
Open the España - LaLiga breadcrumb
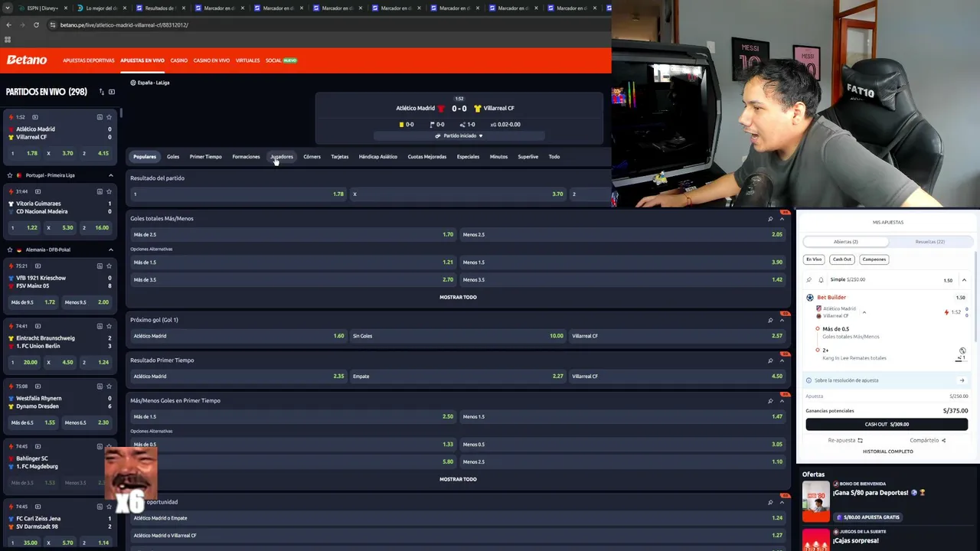click(150, 83)
